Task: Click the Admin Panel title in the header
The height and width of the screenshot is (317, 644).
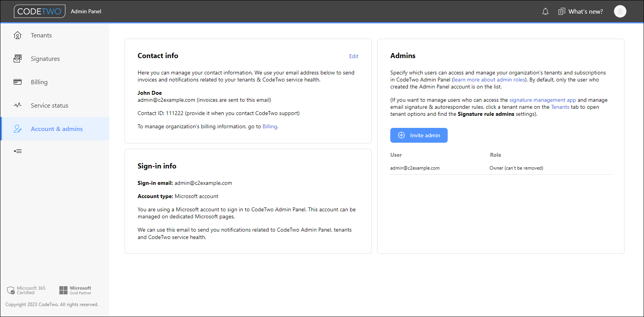Action: pyautogui.click(x=86, y=11)
